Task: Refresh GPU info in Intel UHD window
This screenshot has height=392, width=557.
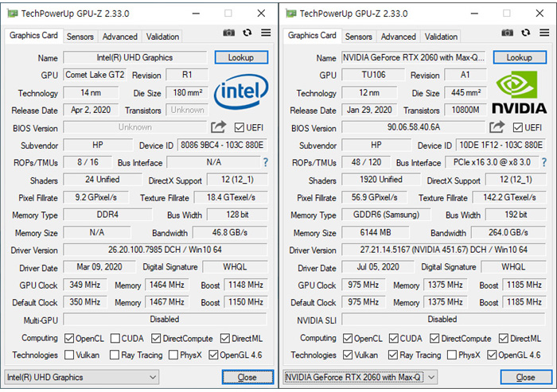Action: (x=247, y=33)
